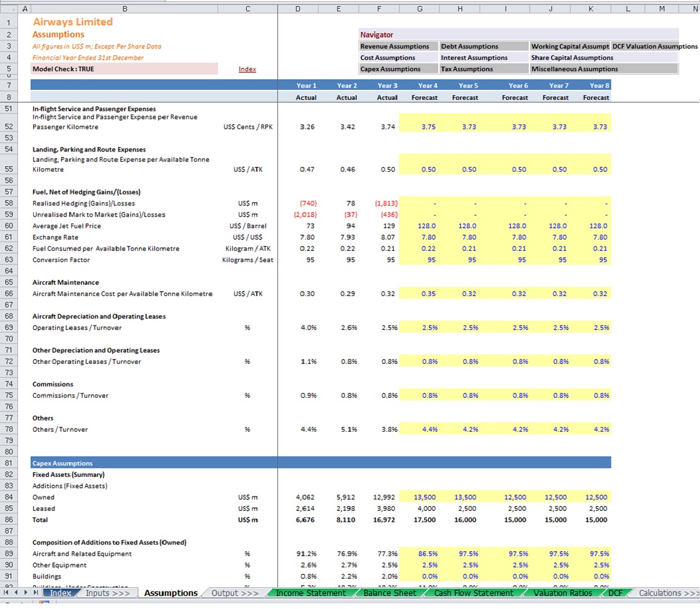The height and width of the screenshot is (609, 700).
Task: Click the Select All corner box
Action: coord(9,8)
